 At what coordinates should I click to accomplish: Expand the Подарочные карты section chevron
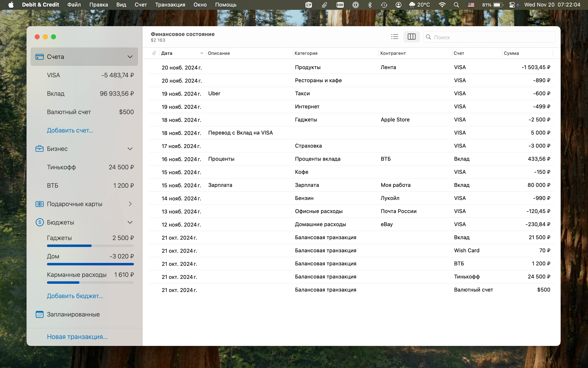click(130, 204)
